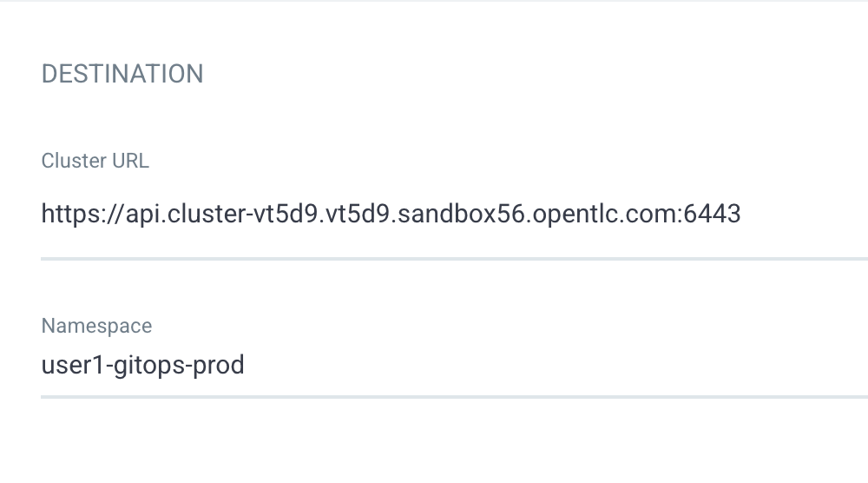Viewport: 868px width, 483px height.
Task: Click the https:// prefix of cluster URL
Action: point(82,214)
